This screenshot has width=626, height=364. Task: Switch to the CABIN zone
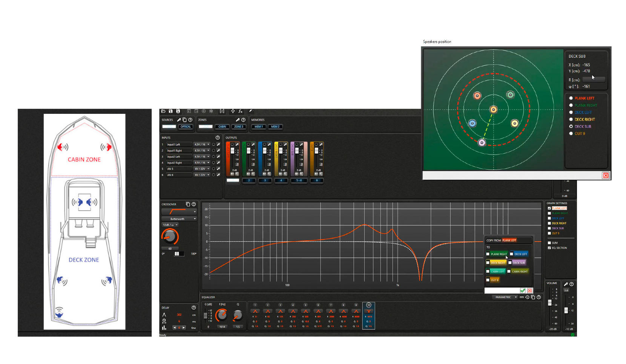pyautogui.click(x=222, y=127)
